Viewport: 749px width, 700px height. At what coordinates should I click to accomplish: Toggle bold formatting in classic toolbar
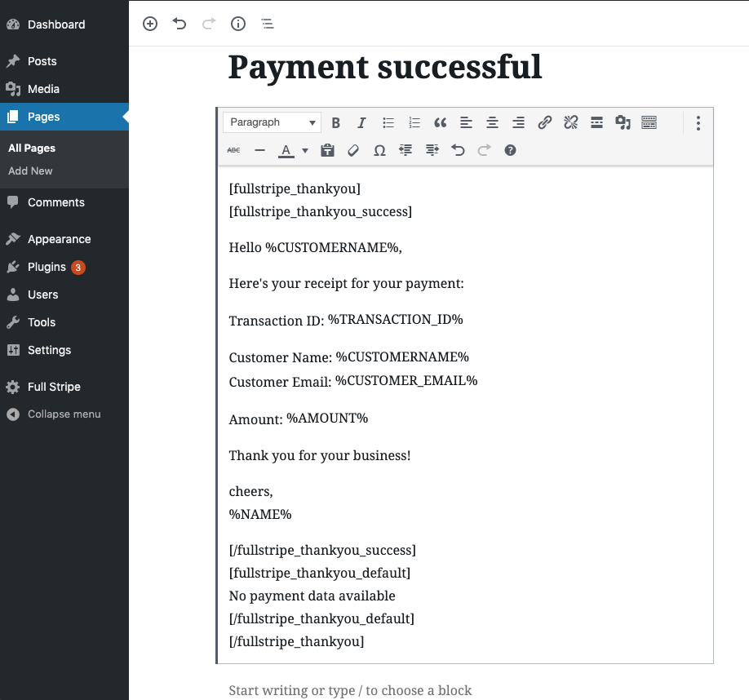pyautogui.click(x=336, y=123)
